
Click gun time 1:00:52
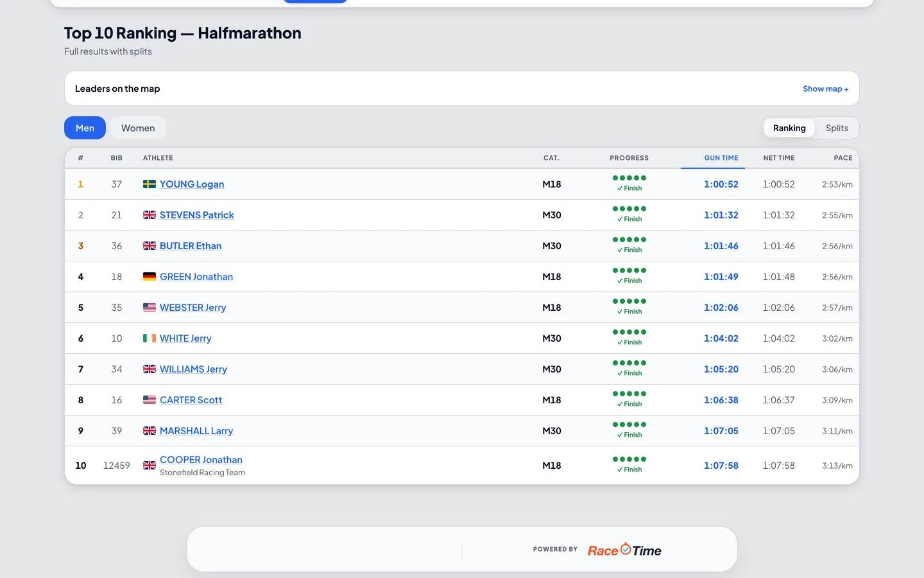coord(721,184)
